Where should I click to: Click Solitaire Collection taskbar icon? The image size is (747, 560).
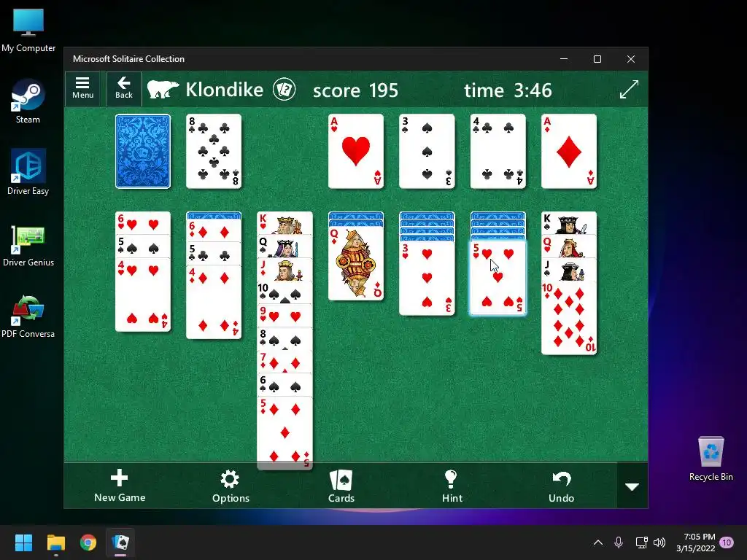point(120,542)
